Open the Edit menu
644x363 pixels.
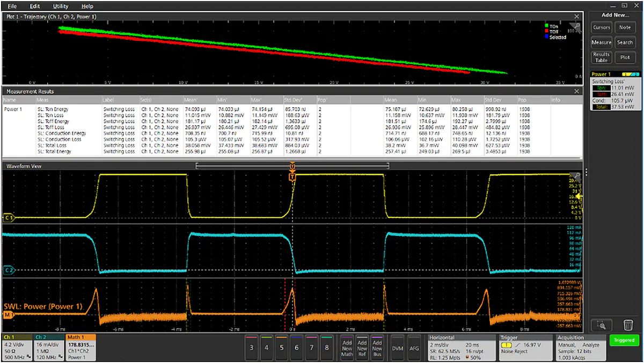pos(35,6)
